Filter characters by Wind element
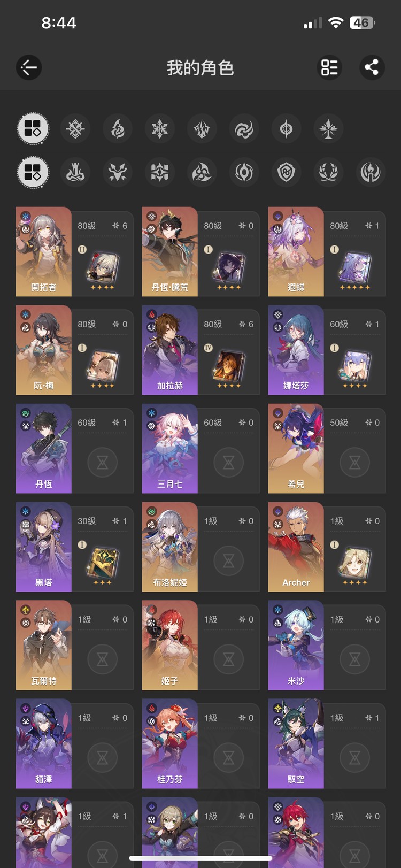Viewport: 401px width, 868px height. pos(244,129)
